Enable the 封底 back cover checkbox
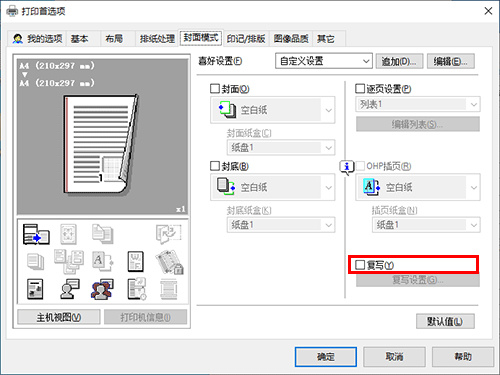This screenshot has width=500, height=375. [215, 166]
